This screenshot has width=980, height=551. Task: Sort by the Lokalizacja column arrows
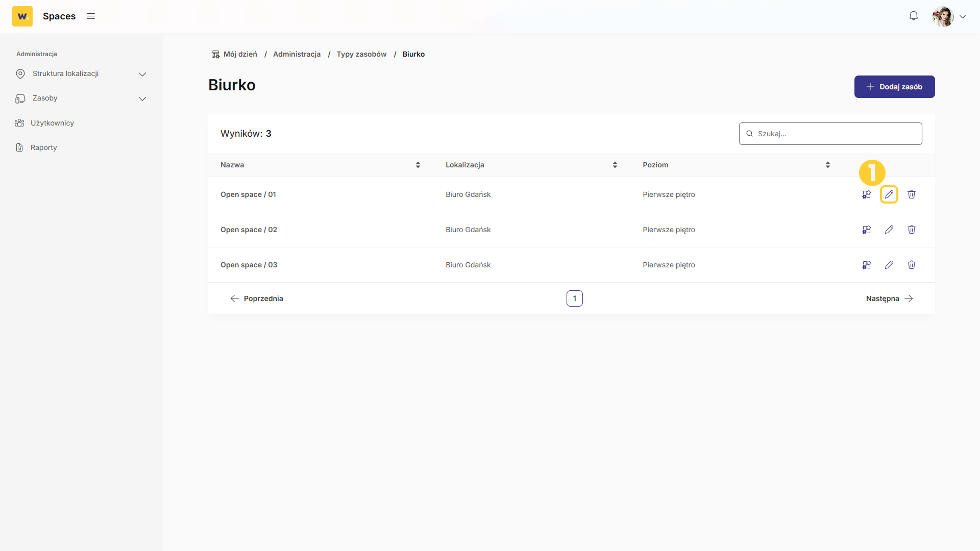[x=615, y=165]
